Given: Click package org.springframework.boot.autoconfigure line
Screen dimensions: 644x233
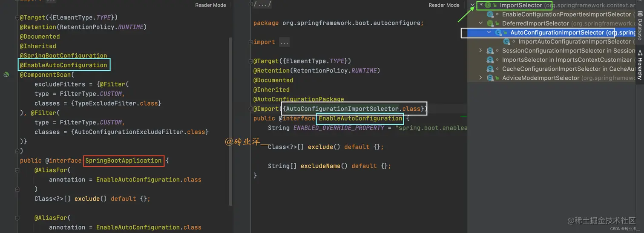Looking at the screenshot, I should pyautogui.click(x=338, y=23).
